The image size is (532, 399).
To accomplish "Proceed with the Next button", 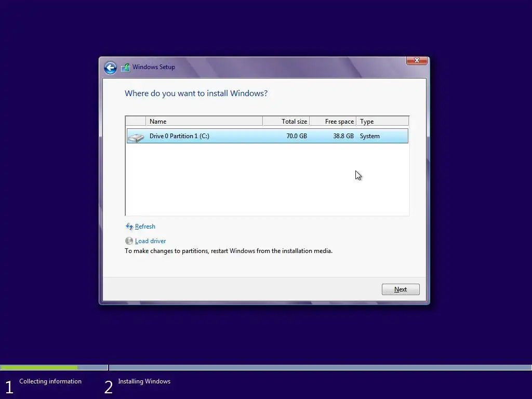I will [x=401, y=289].
